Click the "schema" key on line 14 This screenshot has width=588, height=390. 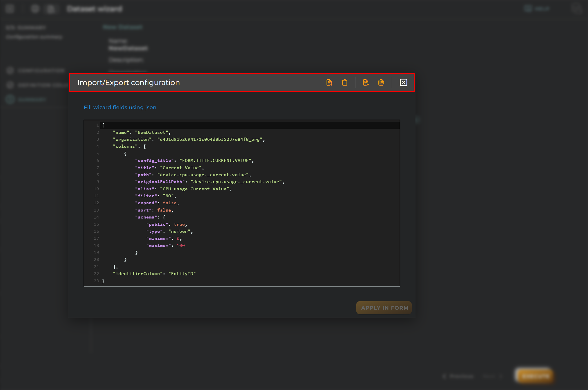click(146, 217)
